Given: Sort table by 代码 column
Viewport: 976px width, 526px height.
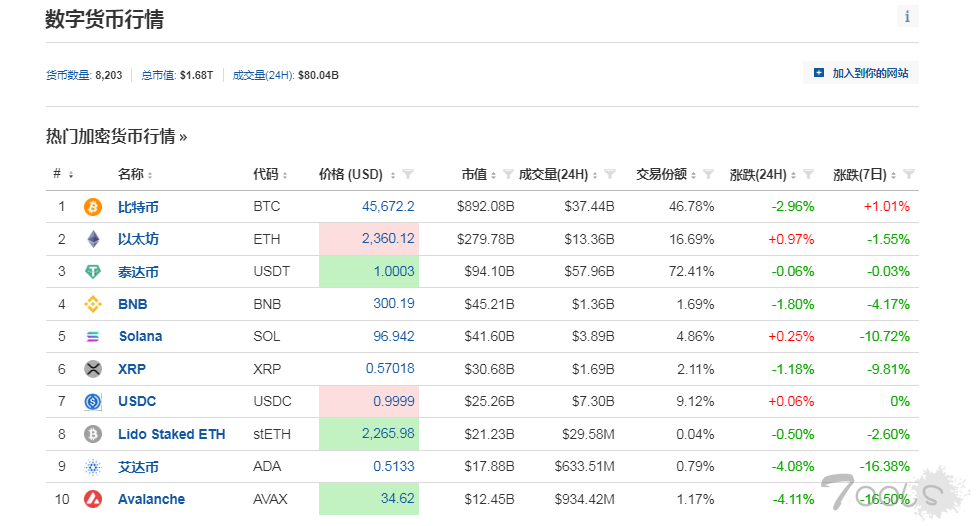Looking at the screenshot, I should click(x=270, y=174).
